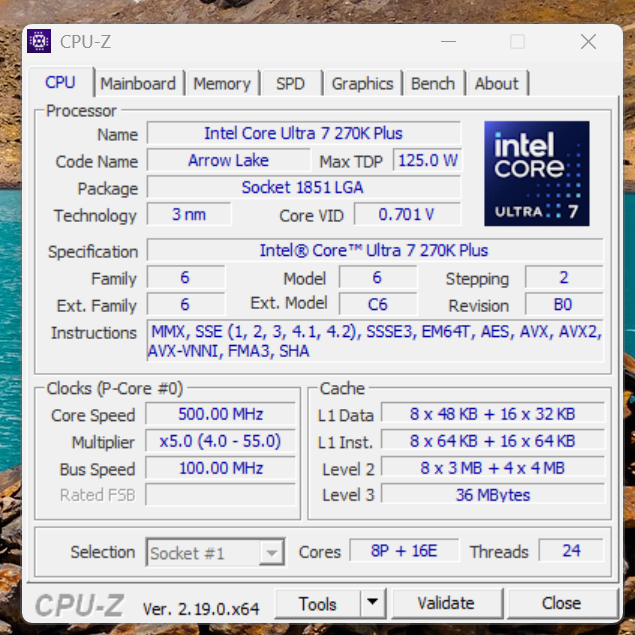
Task: Go to the Bench tab
Action: tap(433, 83)
